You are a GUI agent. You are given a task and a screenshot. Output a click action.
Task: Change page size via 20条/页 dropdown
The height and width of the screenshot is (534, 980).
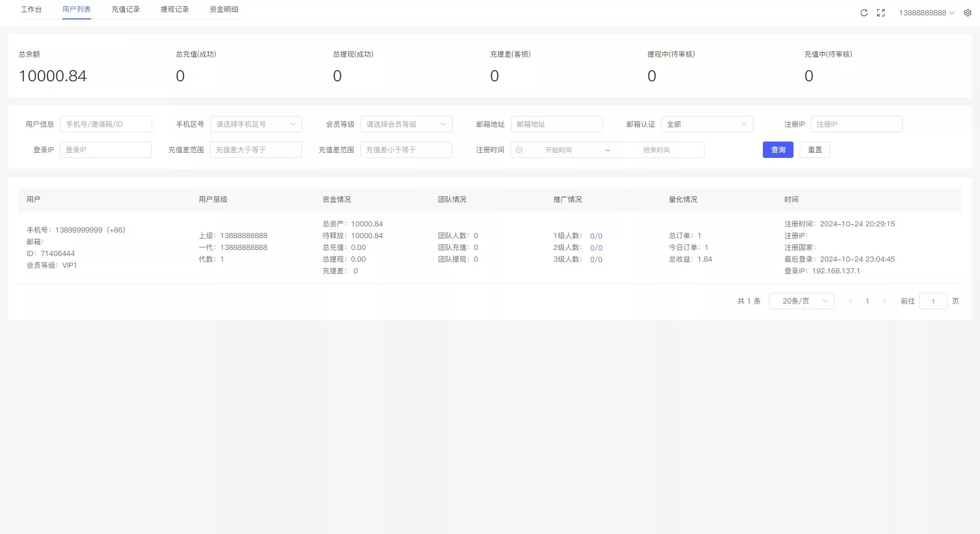[801, 301]
